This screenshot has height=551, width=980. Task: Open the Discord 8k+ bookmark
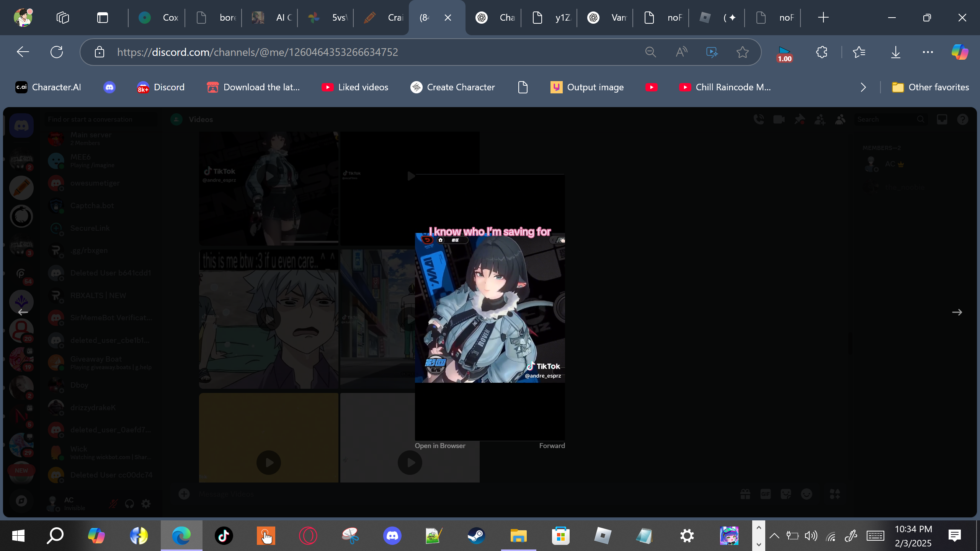(x=161, y=87)
